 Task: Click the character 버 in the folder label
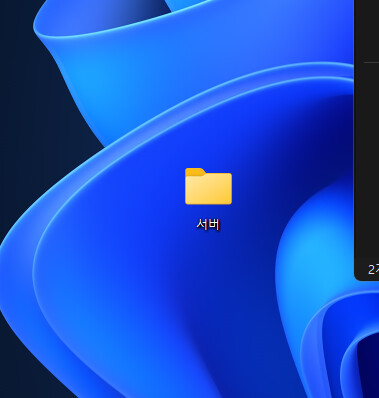point(214,224)
